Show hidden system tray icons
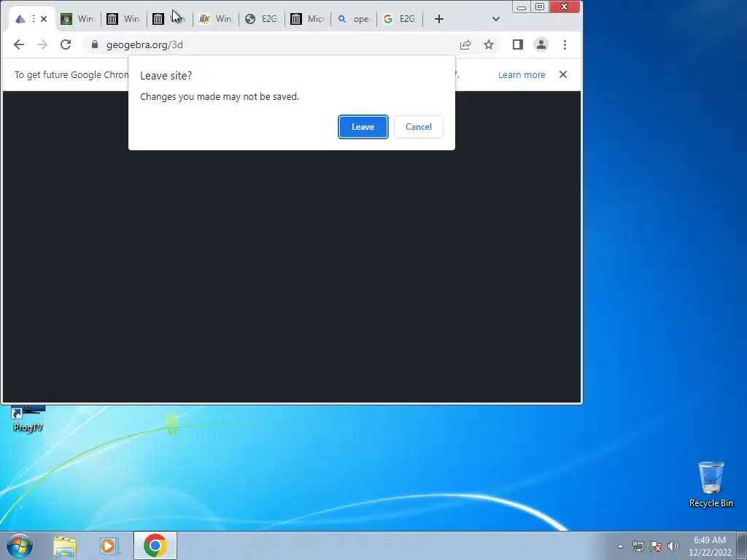This screenshot has width=747, height=560. [620, 546]
